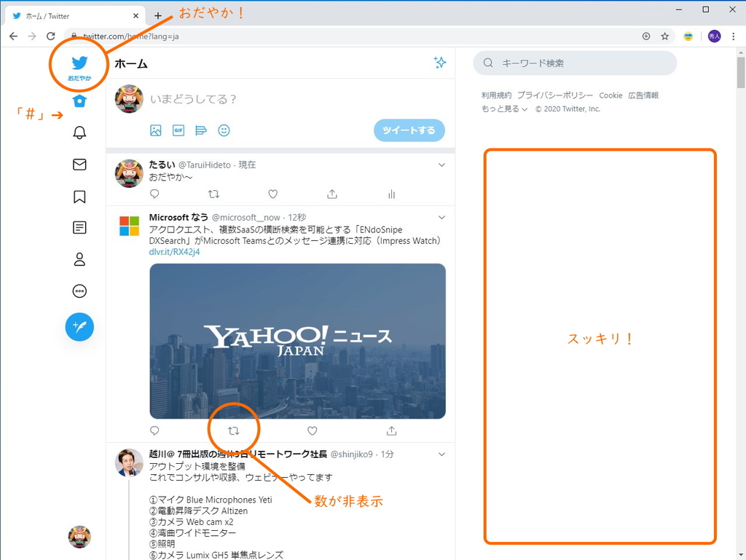Screen dimensions: 746x560
Task: Open the emoji picker in compose box
Action: (224, 130)
